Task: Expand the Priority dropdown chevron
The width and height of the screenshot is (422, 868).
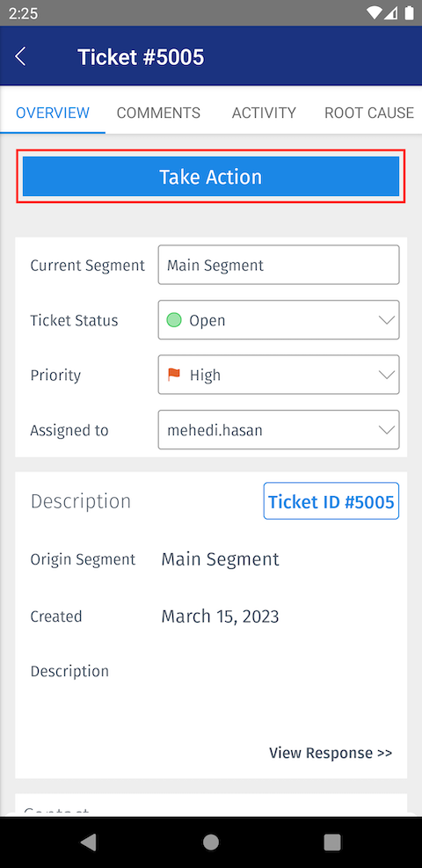Action: point(386,375)
